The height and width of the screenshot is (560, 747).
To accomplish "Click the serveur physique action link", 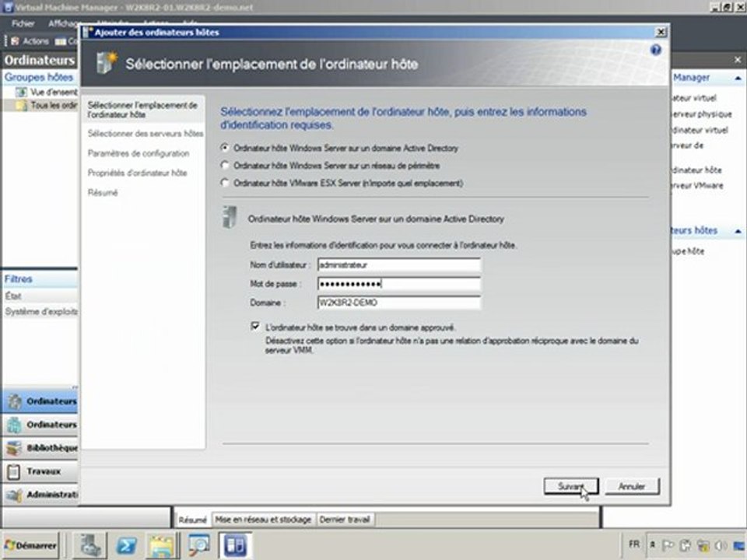I will coord(701,114).
